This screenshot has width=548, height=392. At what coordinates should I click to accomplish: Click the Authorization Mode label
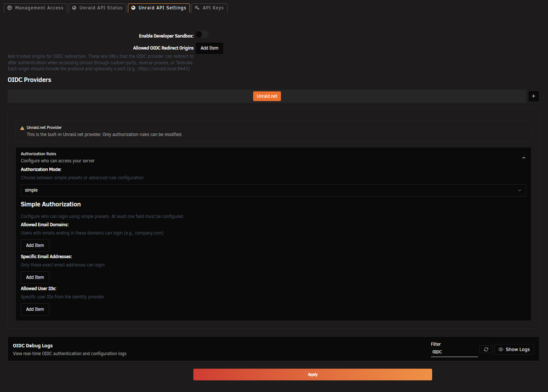(x=41, y=169)
